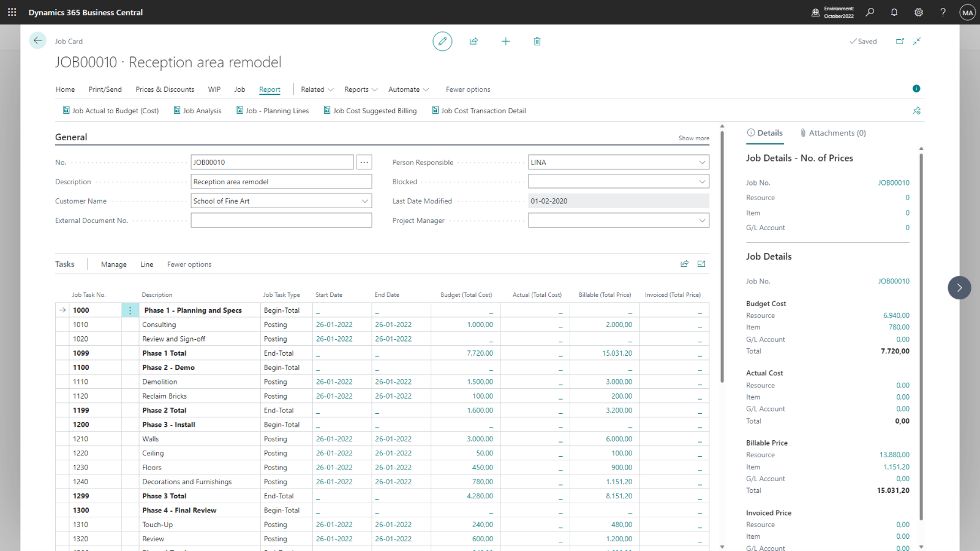This screenshot has height=551, width=980.
Task: Click the plus icon to create new job
Action: pyautogui.click(x=505, y=41)
